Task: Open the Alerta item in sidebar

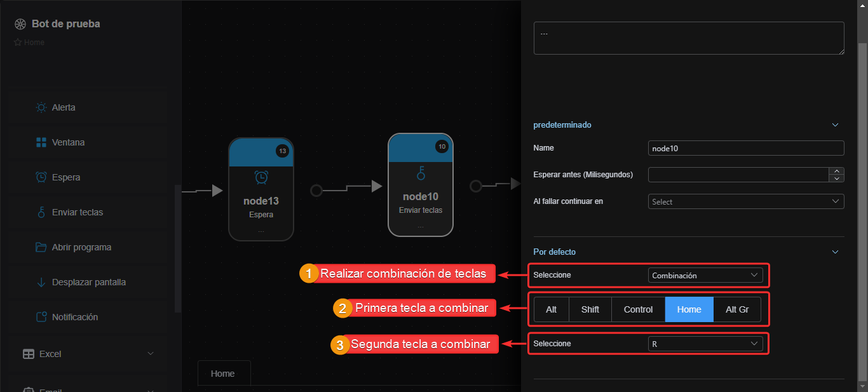Action: coord(89,107)
